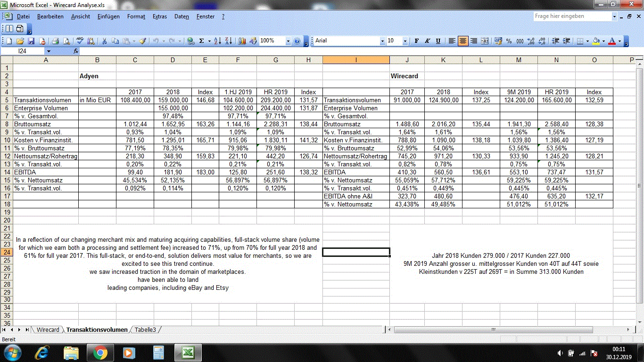Image resolution: width=644 pixels, height=362 pixels.
Task: Open the Format menu
Action: click(x=136, y=16)
